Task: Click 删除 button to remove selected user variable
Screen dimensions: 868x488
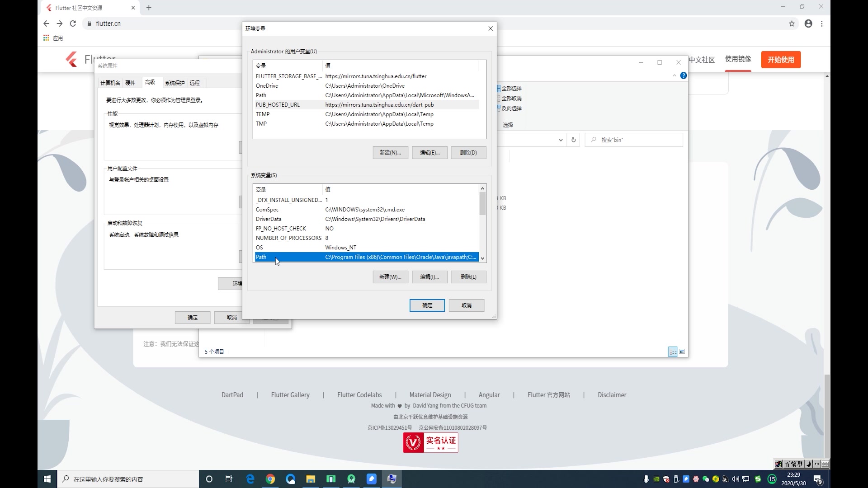Action: 468,153
